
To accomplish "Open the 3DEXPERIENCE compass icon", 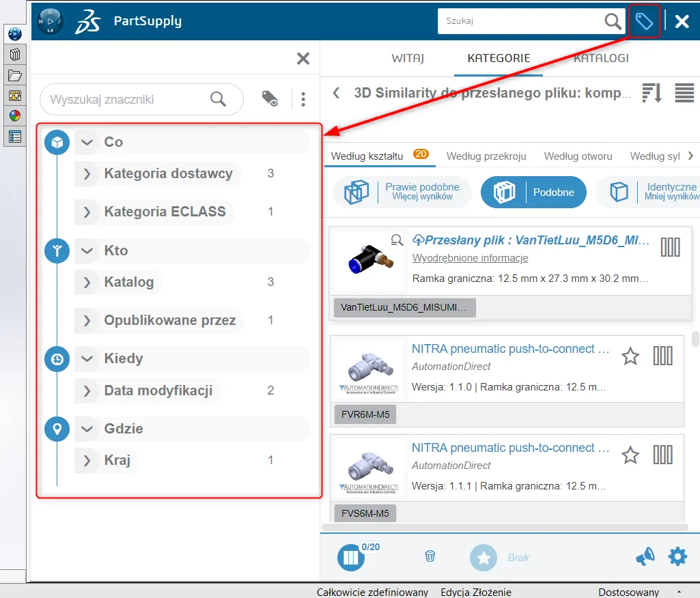I will coord(50,21).
